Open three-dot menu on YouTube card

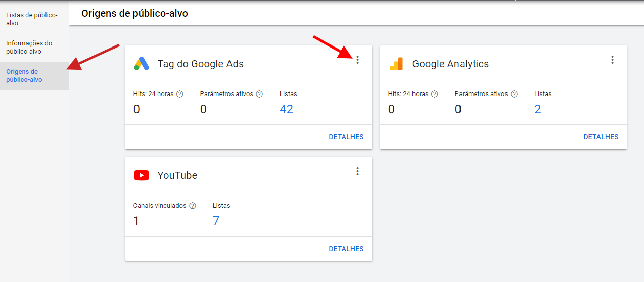pos(357,171)
